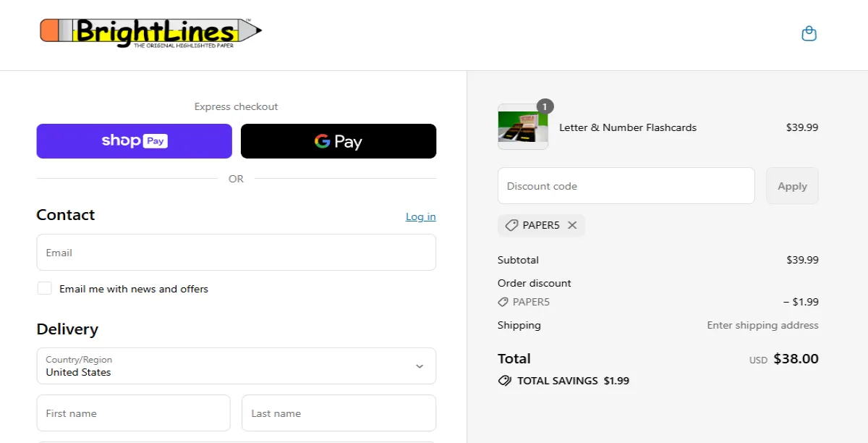This screenshot has width=868, height=443.
Task: Expand the Country/Region dropdown
Action: point(236,366)
